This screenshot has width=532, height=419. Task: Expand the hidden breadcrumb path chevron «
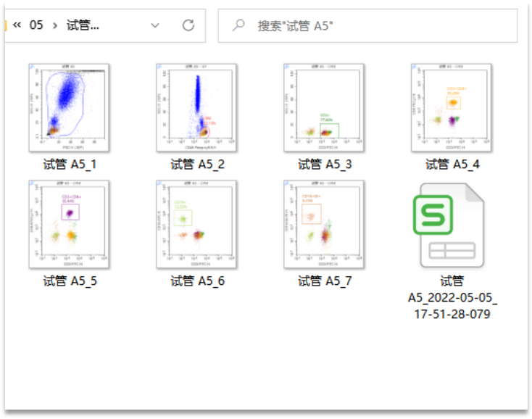[16, 25]
